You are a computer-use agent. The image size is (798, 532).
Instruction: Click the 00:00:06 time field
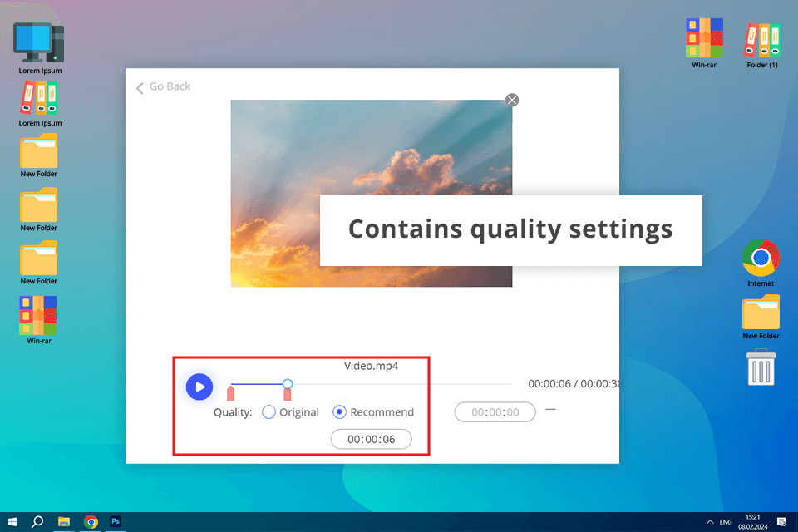[x=371, y=439]
